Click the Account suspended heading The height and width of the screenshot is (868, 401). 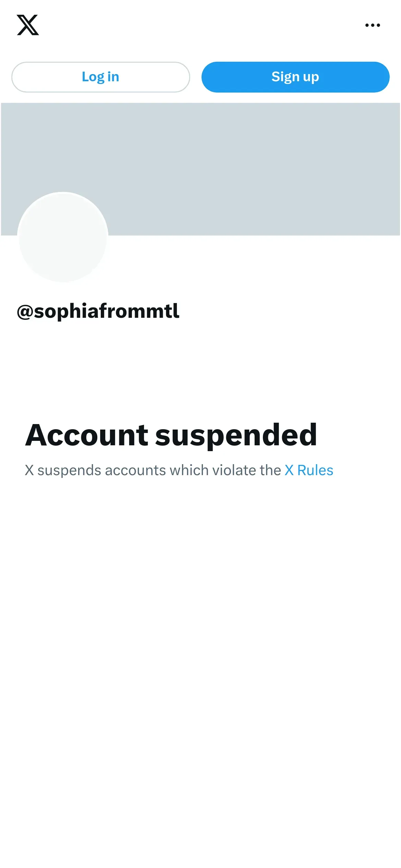click(171, 435)
